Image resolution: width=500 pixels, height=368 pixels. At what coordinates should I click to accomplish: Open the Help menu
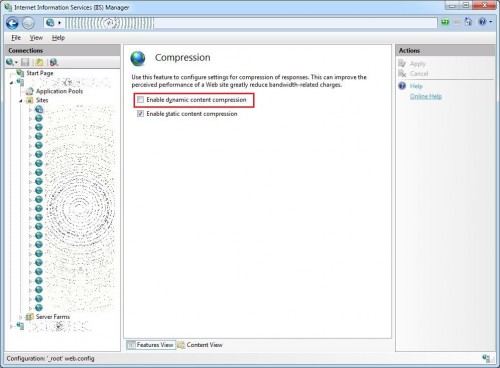pos(58,38)
